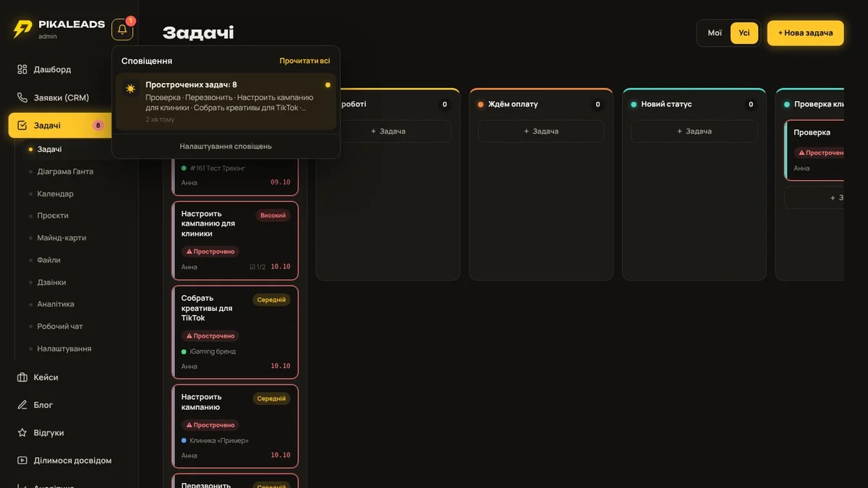Add task in the 'роботі' column
This screenshot has height=488, width=868.
pyautogui.click(x=388, y=131)
